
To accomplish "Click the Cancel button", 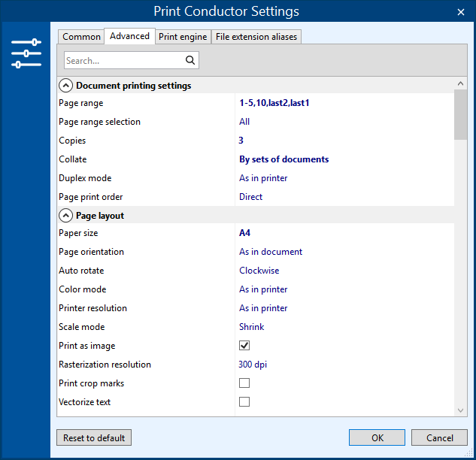I will [439, 437].
